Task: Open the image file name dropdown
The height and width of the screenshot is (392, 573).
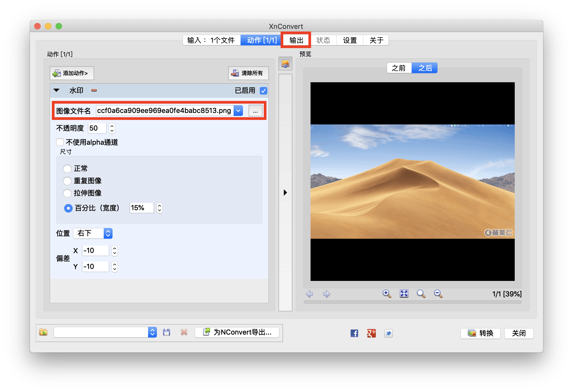Action: 238,111
